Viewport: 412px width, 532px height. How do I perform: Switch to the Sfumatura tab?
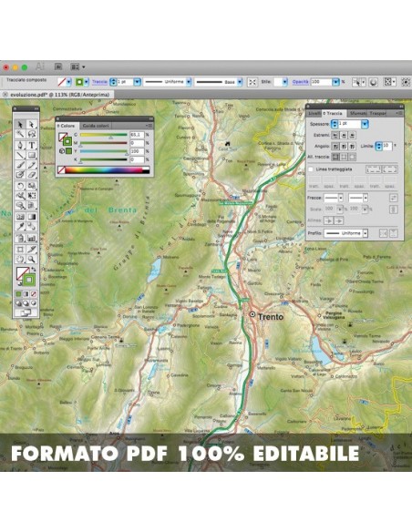[x=358, y=113]
